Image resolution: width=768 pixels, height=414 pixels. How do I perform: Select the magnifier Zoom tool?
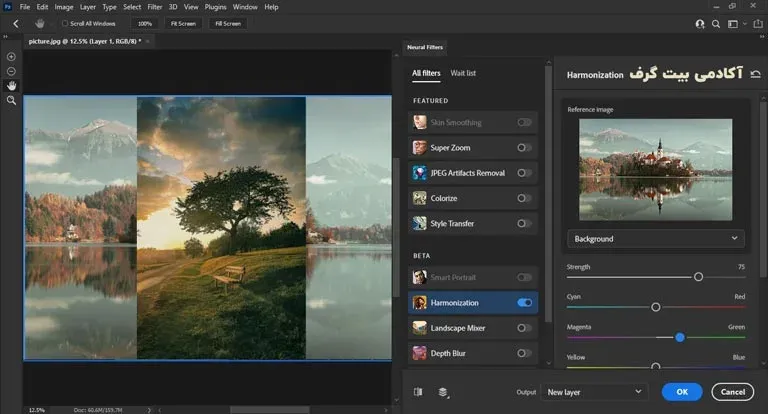coord(11,100)
